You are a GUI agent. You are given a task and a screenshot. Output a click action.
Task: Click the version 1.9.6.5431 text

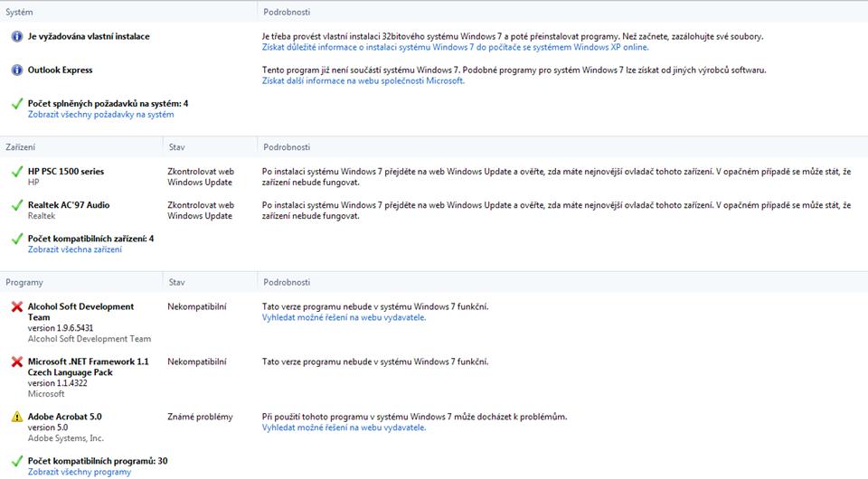pos(61,328)
